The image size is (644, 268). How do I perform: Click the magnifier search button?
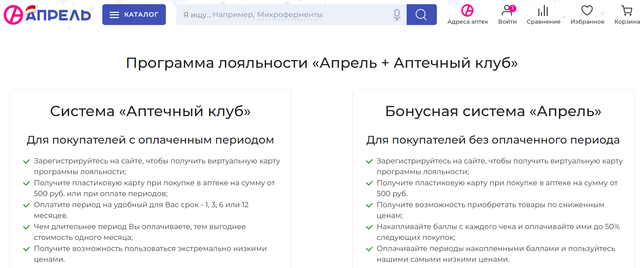422,15
